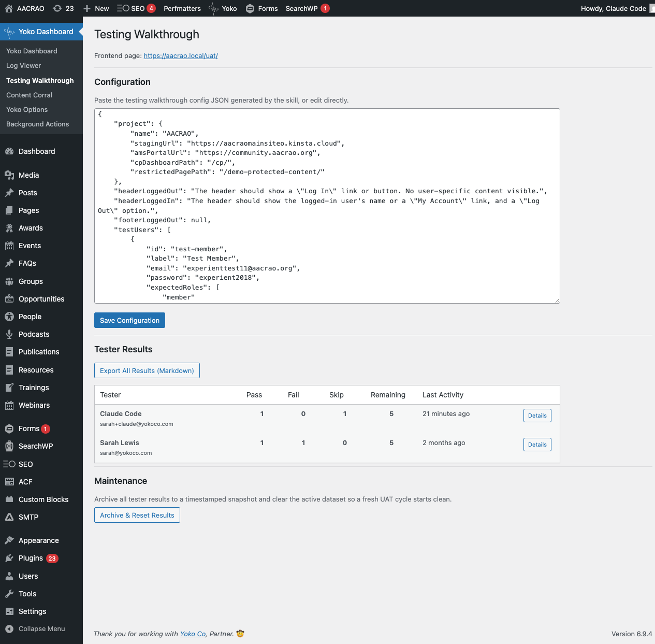The height and width of the screenshot is (644, 655).
Task: Click the Plugins plug icon in sidebar
Action: tap(9, 558)
